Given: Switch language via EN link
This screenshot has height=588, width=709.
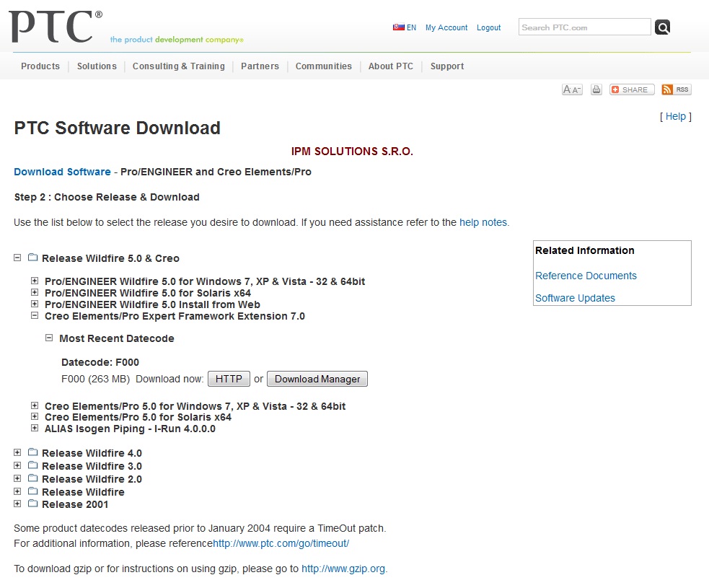Looking at the screenshot, I should 411,27.
